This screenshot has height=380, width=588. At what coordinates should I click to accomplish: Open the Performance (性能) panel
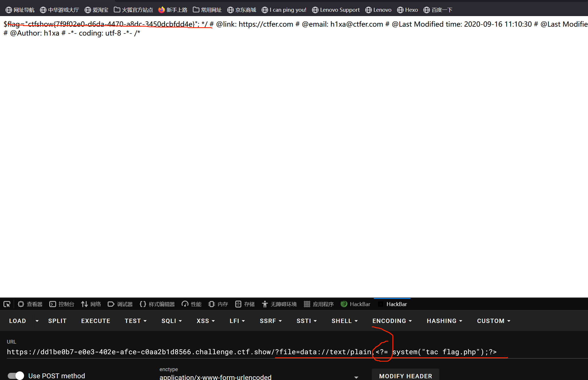pos(192,304)
